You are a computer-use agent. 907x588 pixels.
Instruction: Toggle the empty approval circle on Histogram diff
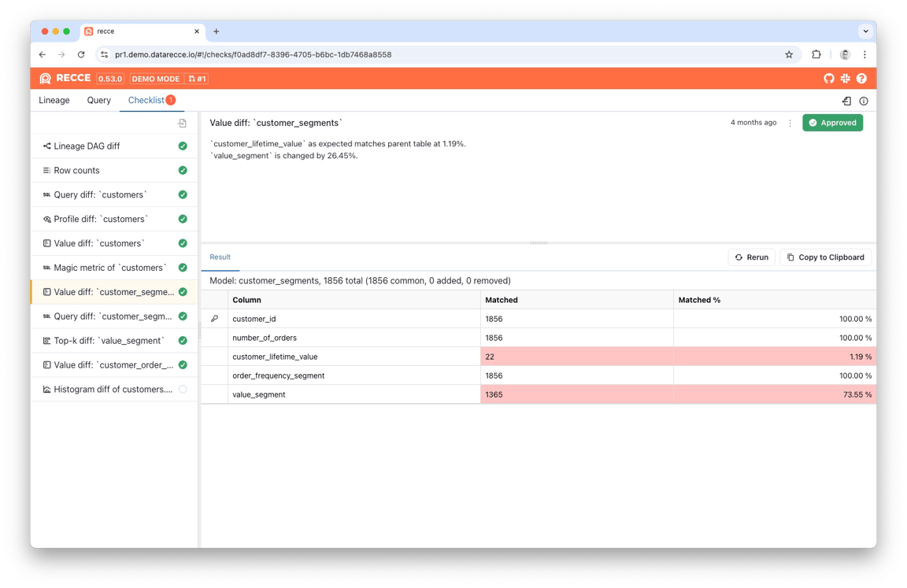182,388
